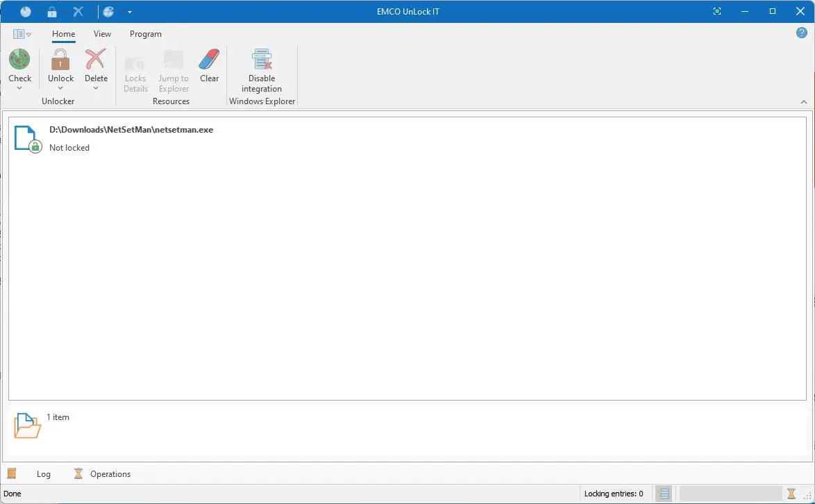Open help via the question mark icon
The image size is (815, 504).
(802, 33)
